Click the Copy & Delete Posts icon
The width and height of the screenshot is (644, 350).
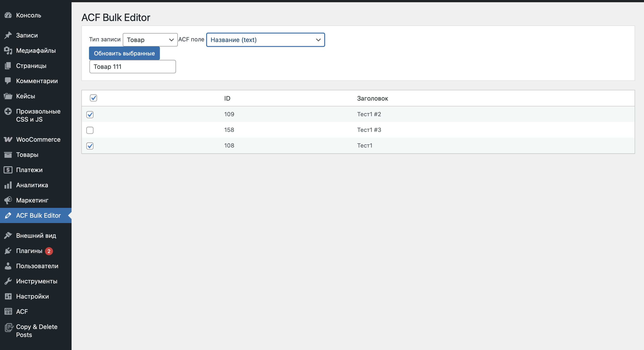(x=9, y=327)
